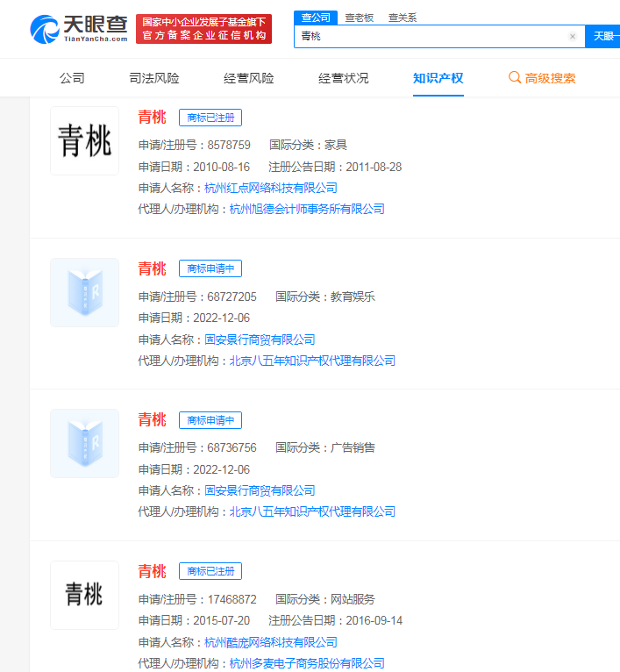620x672 pixels.
Task: Click the 青桃 trademark image for 8578759
Action: (84, 141)
